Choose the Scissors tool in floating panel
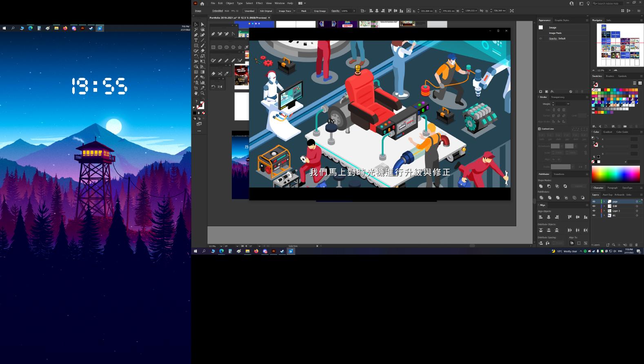Screen dimensions: 644x364 [x=220, y=74]
